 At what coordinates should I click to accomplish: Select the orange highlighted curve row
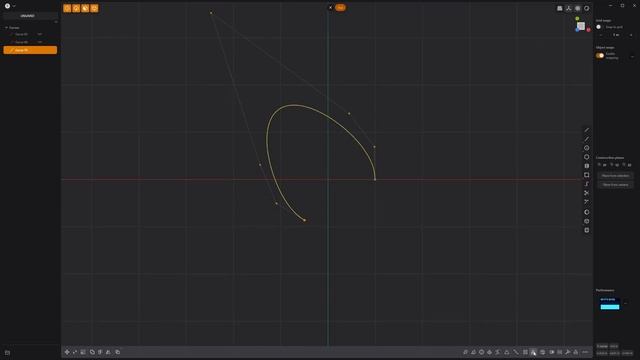(x=30, y=50)
